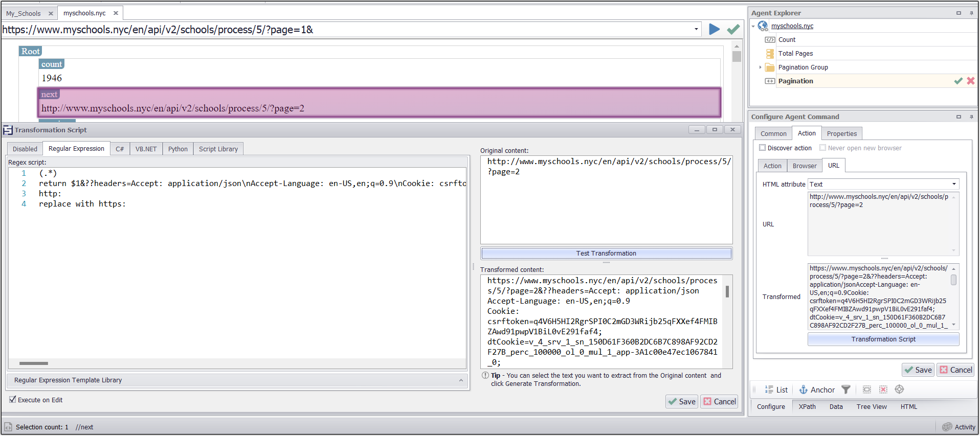Expand the Pagination Group tree node
This screenshot has width=980, height=436.
tap(760, 67)
